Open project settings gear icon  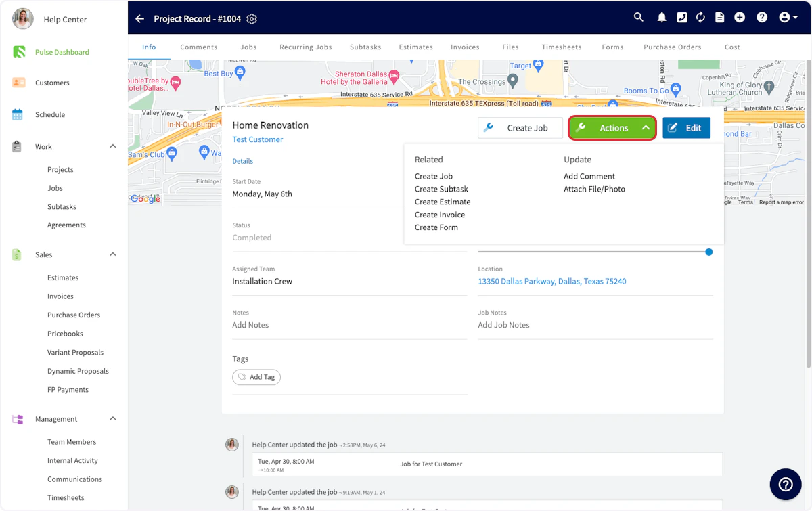click(x=252, y=19)
